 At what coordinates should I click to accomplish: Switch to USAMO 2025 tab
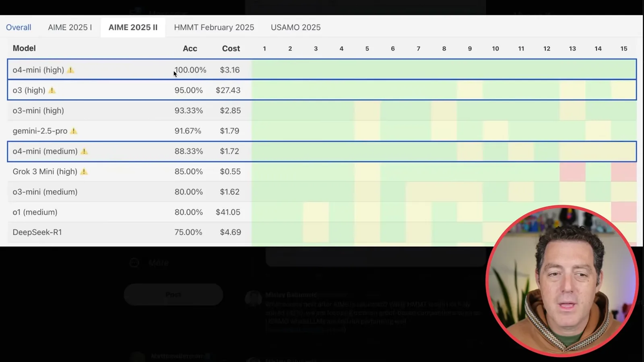(x=296, y=27)
